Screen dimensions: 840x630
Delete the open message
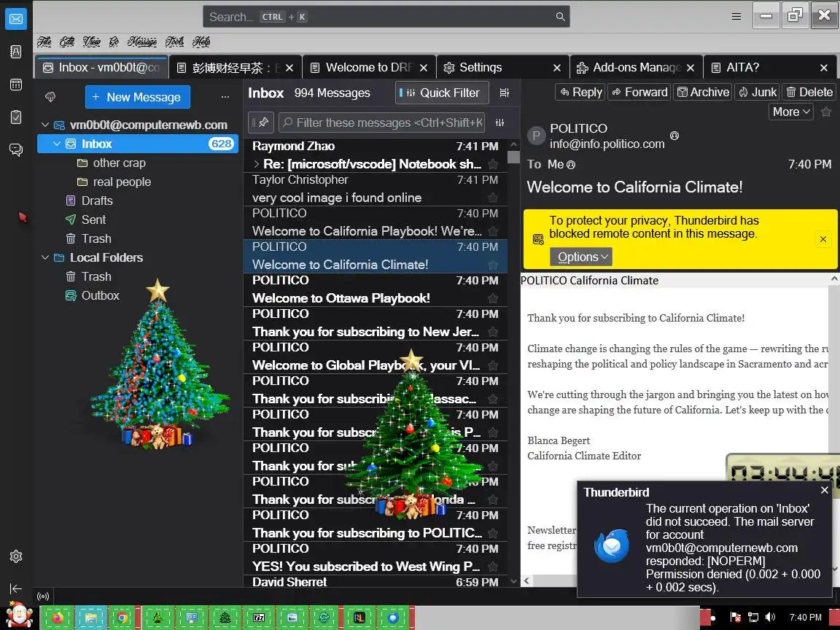(x=809, y=92)
